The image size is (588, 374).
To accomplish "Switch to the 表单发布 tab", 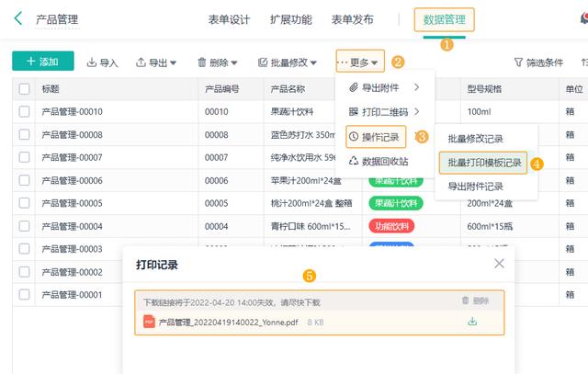I will click(x=352, y=19).
